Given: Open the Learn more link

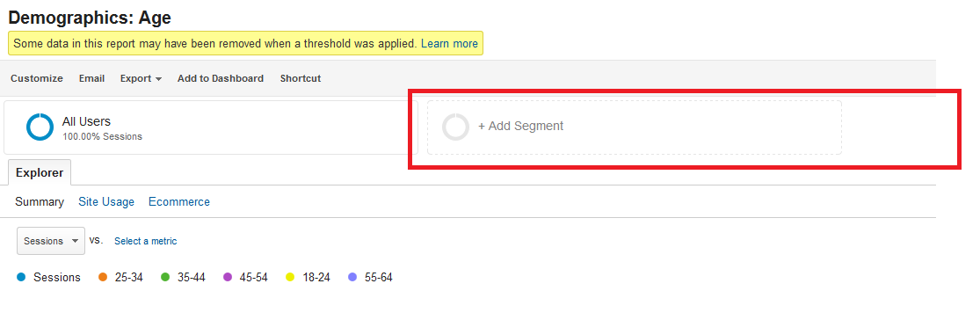Looking at the screenshot, I should tap(449, 44).
